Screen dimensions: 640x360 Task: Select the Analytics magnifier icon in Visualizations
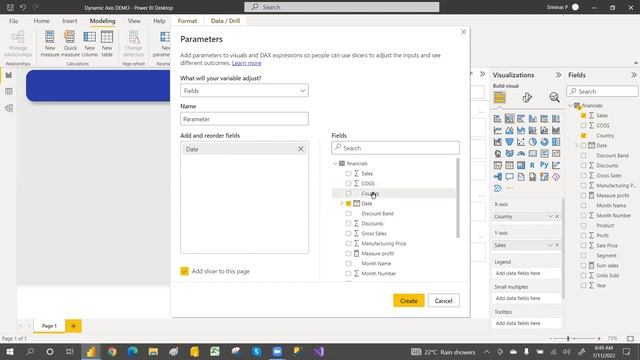pyautogui.click(x=554, y=98)
